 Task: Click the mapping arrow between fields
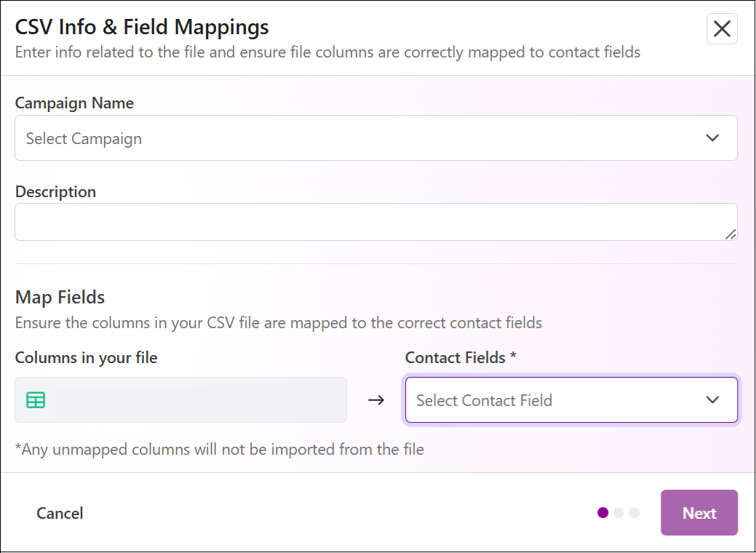click(x=376, y=399)
